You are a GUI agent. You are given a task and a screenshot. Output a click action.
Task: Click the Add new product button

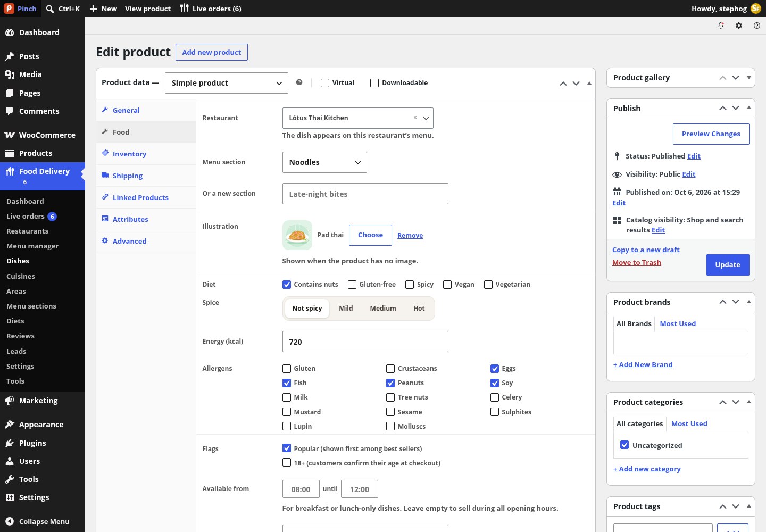click(212, 52)
